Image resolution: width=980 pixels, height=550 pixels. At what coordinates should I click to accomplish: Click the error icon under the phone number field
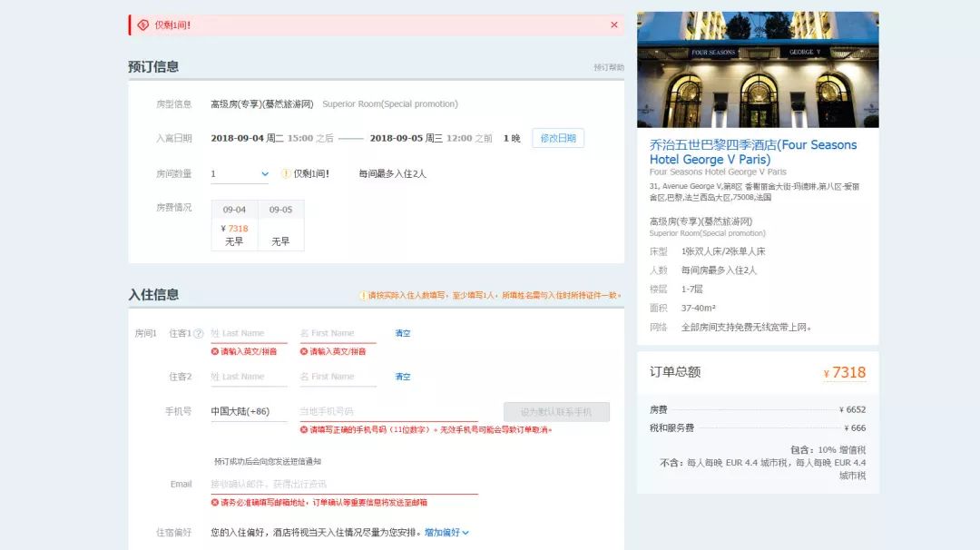tap(304, 429)
